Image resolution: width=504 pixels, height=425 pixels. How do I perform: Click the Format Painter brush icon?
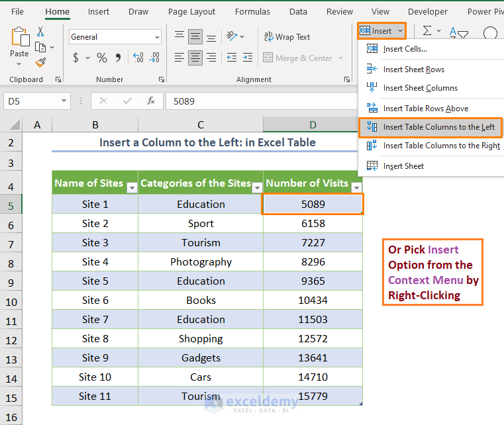(40, 62)
